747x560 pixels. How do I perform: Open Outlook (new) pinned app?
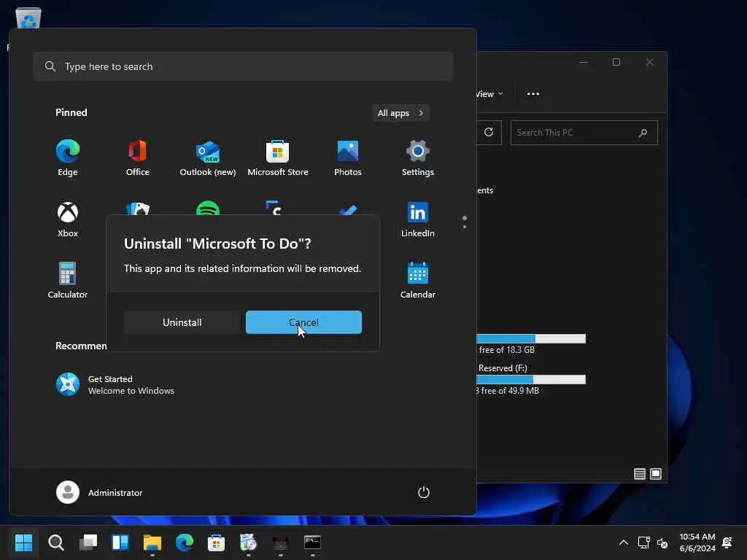click(207, 157)
